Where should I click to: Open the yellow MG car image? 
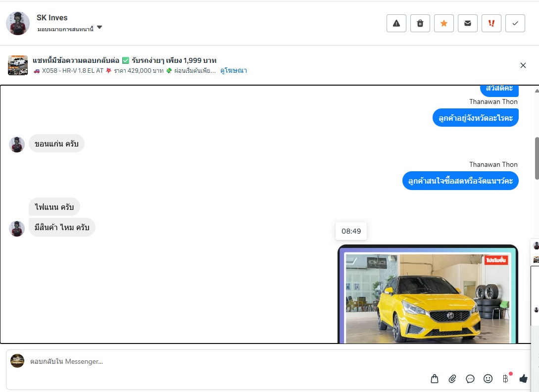pos(428,296)
